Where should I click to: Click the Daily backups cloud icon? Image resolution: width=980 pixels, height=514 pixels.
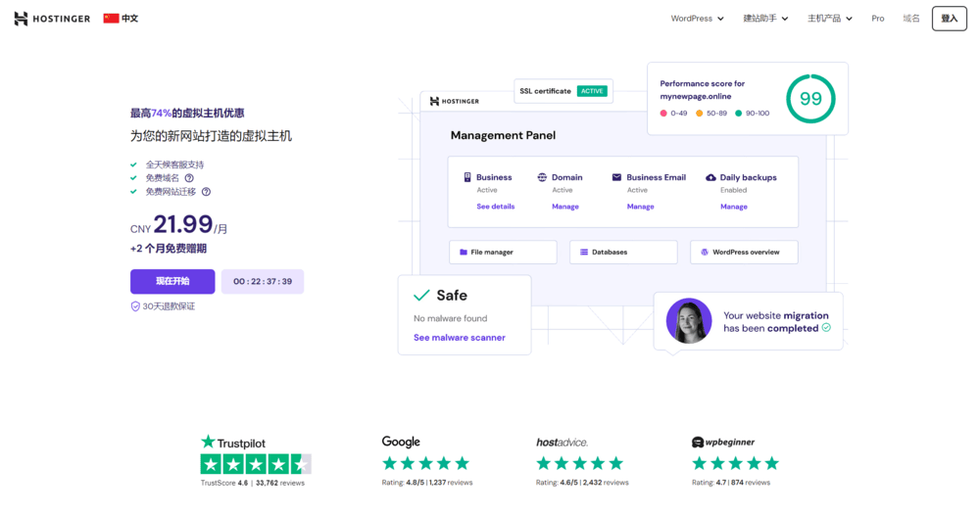point(710,177)
